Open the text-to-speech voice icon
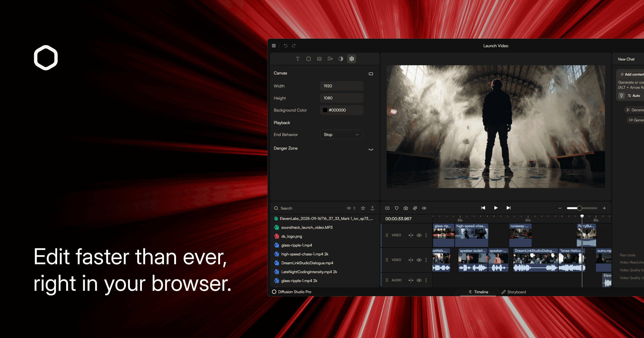The height and width of the screenshot is (338, 644). pyautogui.click(x=330, y=59)
